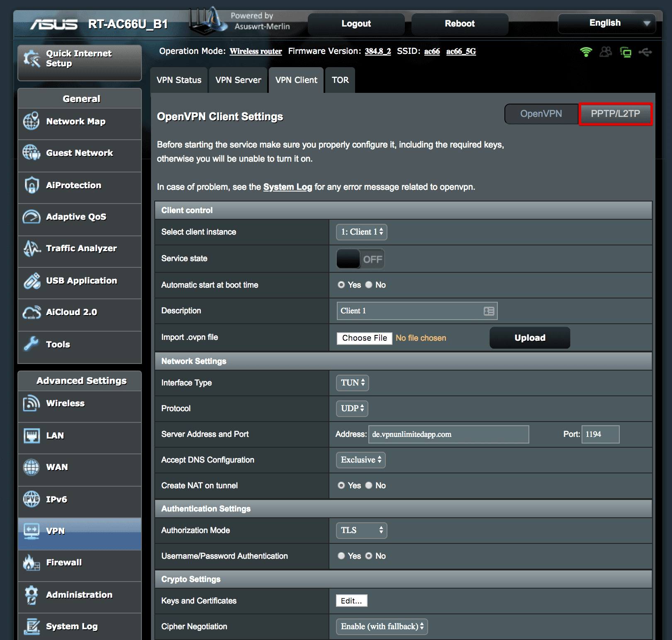This screenshot has height=640, width=672.
Task: Enable Username/Password Authentication
Action: [x=341, y=556]
